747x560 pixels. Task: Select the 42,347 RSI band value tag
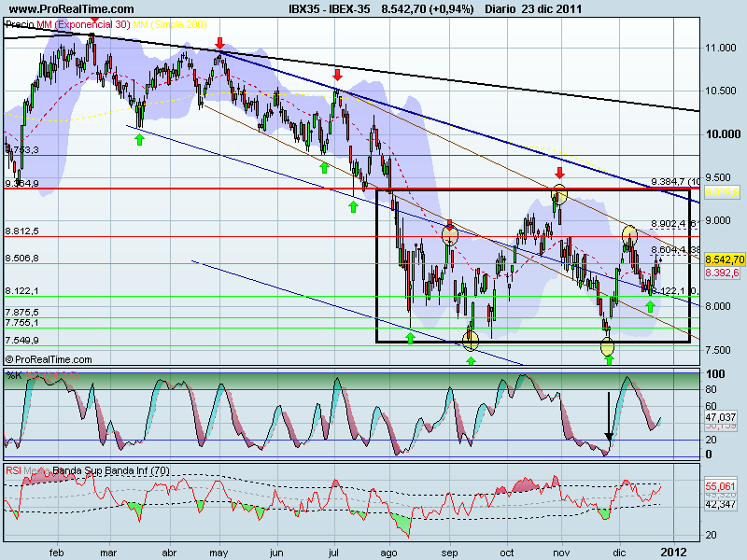[721, 504]
